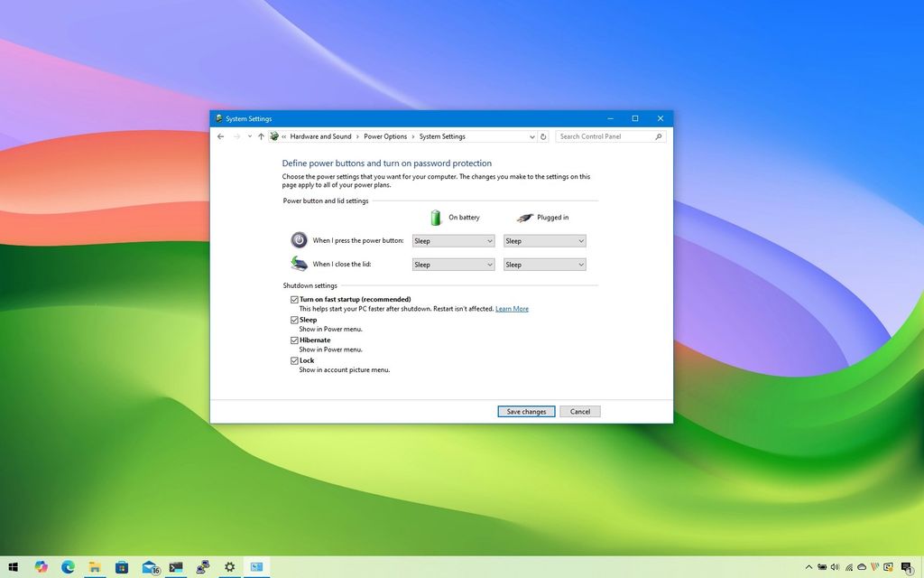Navigate to Power Options breadcrumb
The width and height of the screenshot is (924, 578).
coord(385,136)
